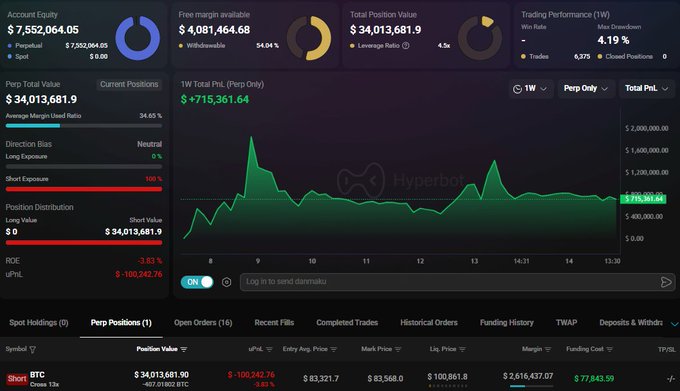Viewport: 680px width, 391px height.
Task: Click the Mark Price sort icon
Action: [x=398, y=349]
